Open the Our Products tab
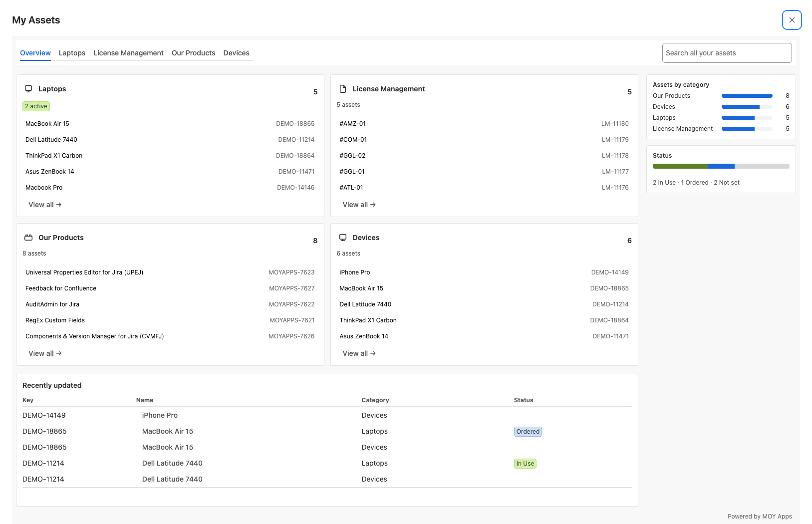812x524 pixels. pos(194,53)
